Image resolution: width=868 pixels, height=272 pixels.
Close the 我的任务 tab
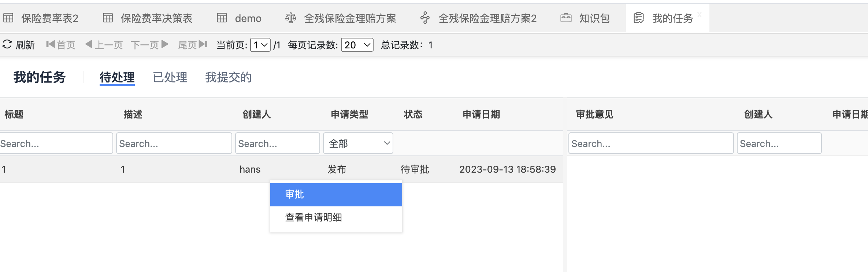pos(700,15)
